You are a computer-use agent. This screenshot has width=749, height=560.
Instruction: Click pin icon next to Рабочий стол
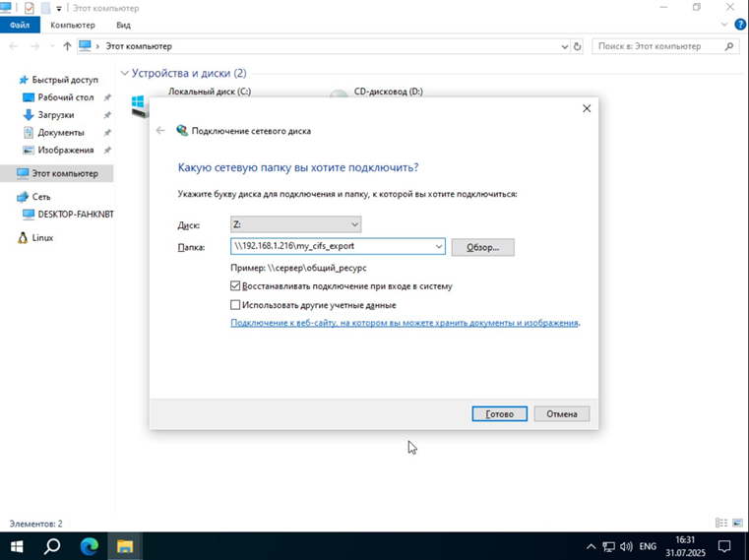tap(107, 97)
